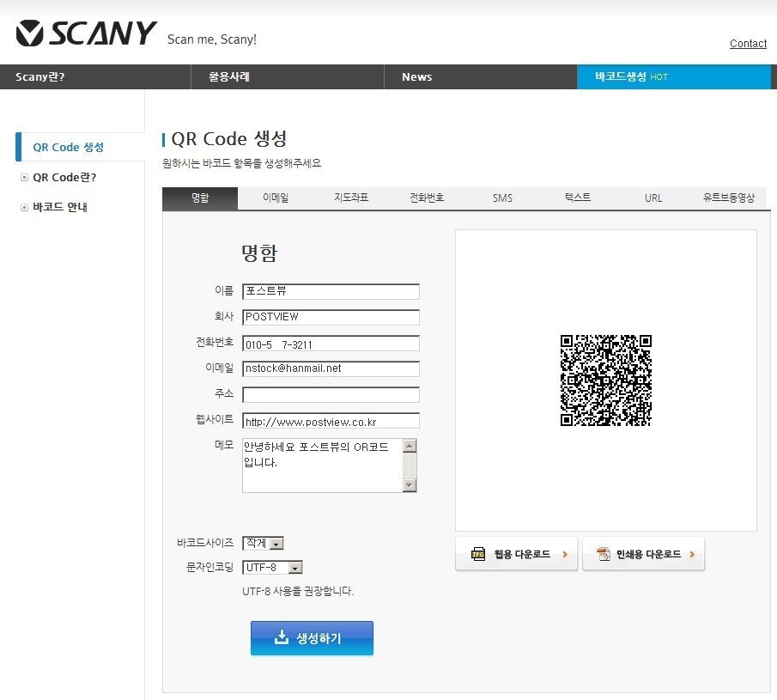This screenshot has width=777, height=700.
Task: Open the 활용사례 menu
Action: pos(288,76)
